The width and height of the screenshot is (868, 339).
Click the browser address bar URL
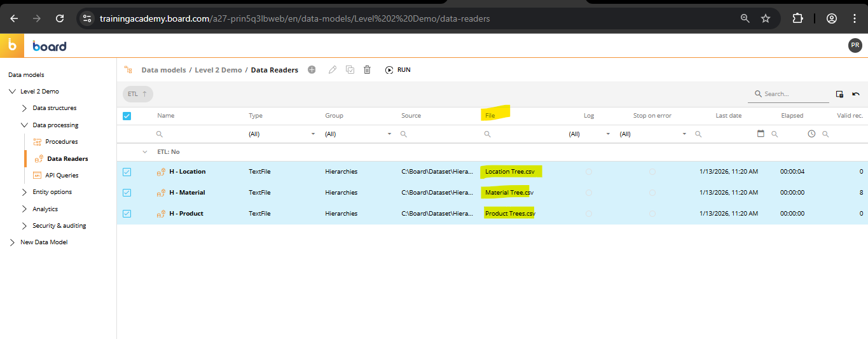pos(294,18)
